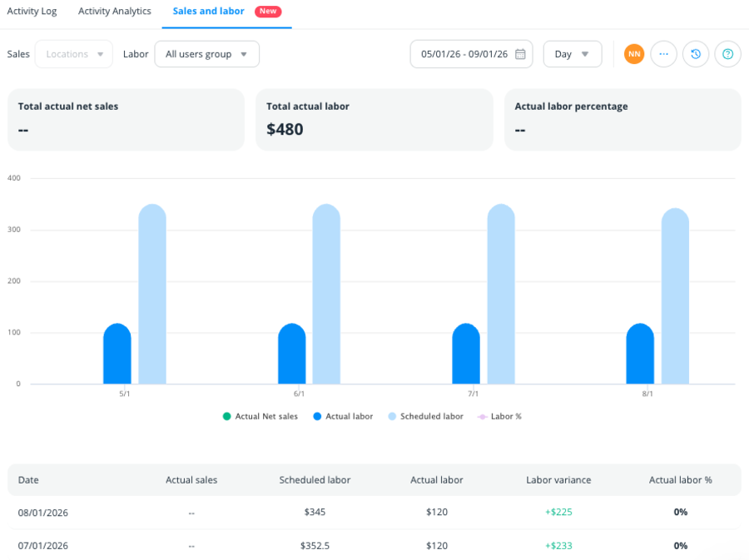
Task: Open the three-dots more options menu
Action: coord(663,54)
